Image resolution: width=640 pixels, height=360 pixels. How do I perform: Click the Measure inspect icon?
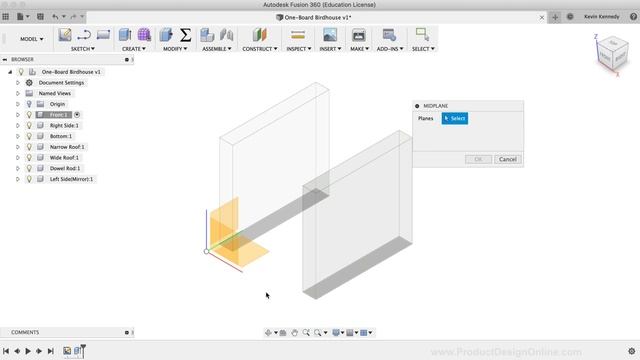click(298, 35)
